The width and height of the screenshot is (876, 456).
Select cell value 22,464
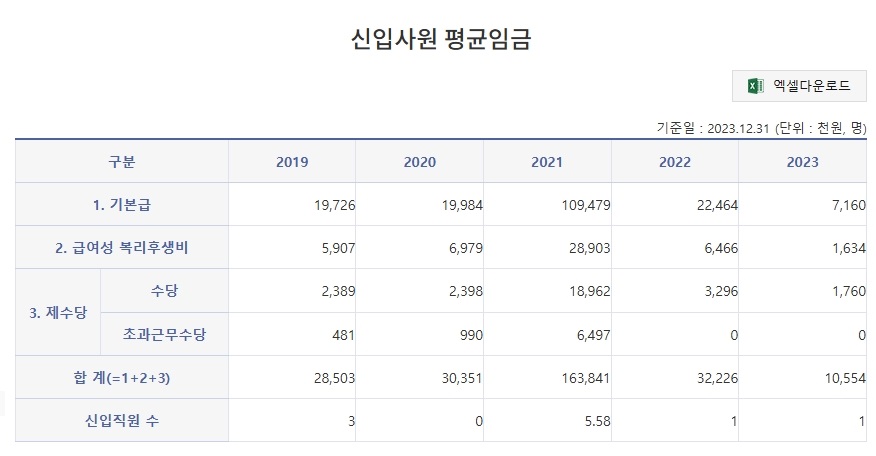717,205
